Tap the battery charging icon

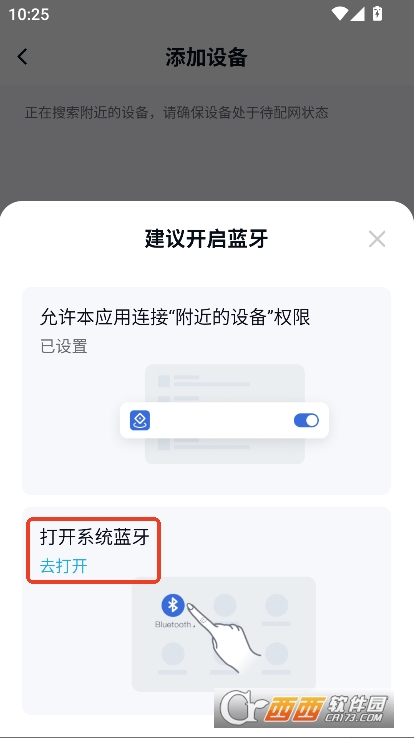coord(377,14)
